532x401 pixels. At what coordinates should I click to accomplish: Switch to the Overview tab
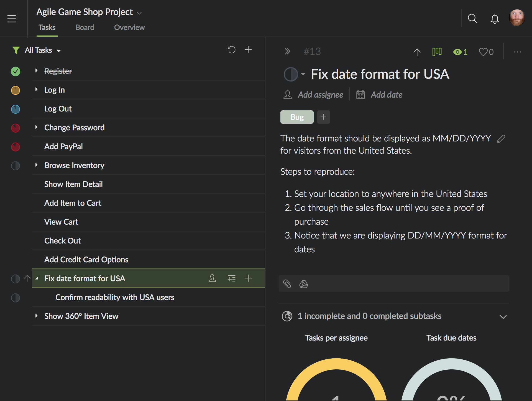[x=129, y=27]
